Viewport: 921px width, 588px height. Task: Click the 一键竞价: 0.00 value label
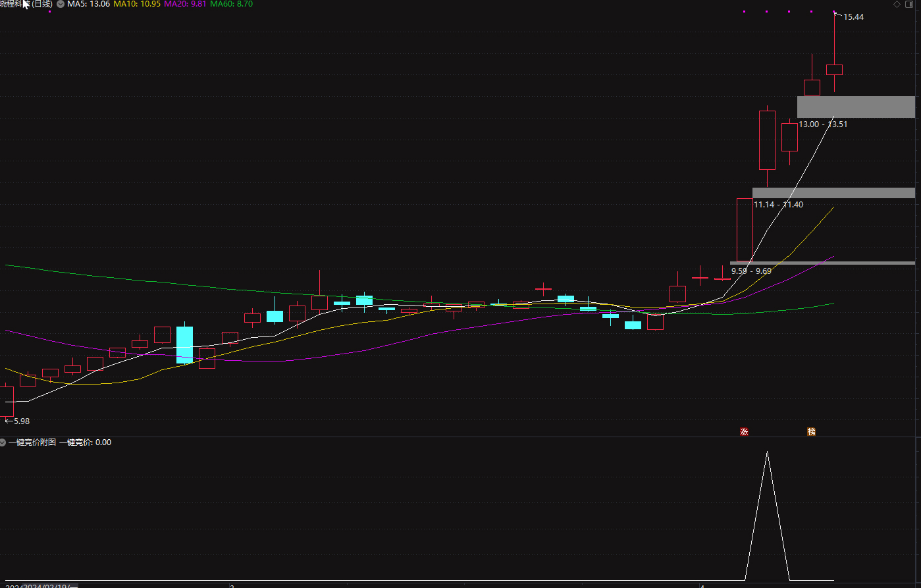pyautogui.click(x=86, y=442)
